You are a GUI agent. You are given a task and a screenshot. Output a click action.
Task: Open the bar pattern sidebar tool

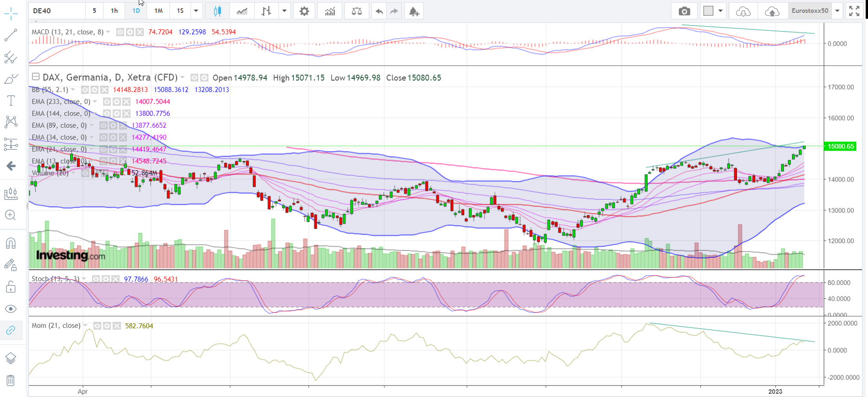(x=11, y=194)
